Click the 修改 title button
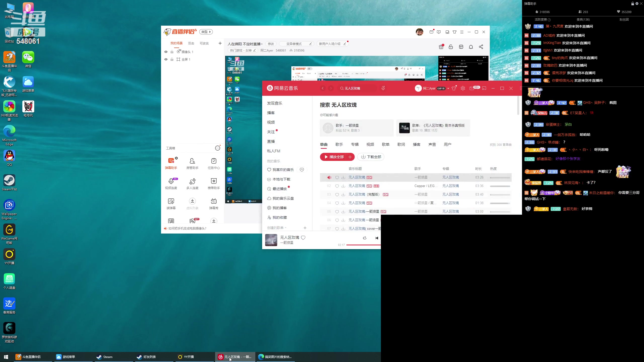 coord(271,44)
